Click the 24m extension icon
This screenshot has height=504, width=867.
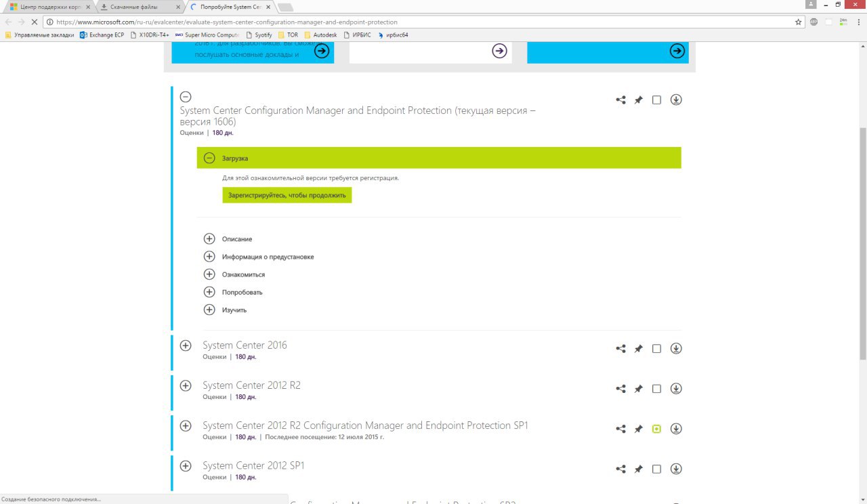coord(843,22)
